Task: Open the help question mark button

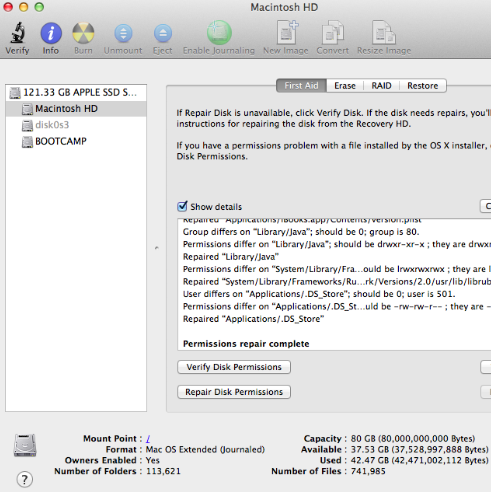Action: 25,479
